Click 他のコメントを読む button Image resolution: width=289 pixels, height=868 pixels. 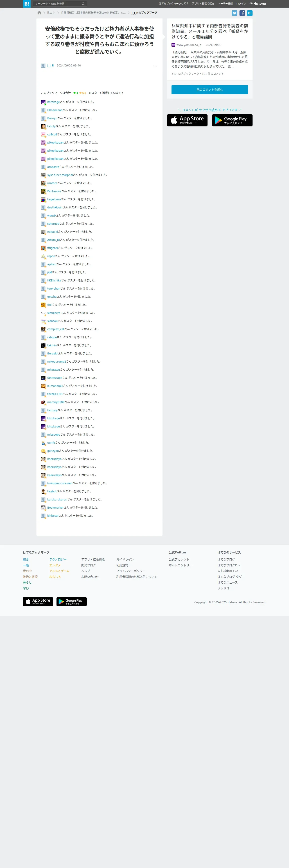click(x=210, y=90)
